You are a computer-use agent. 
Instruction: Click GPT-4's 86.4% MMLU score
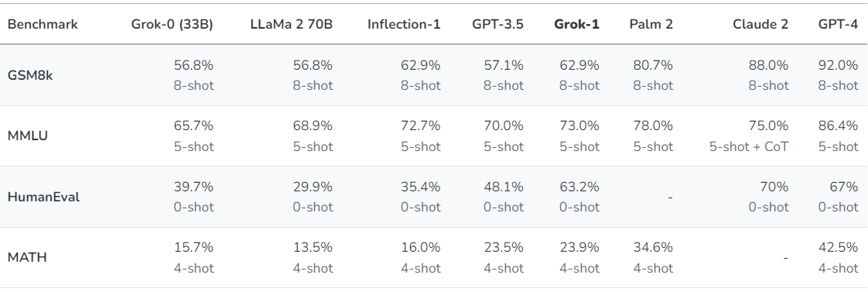tap(838, 125)
